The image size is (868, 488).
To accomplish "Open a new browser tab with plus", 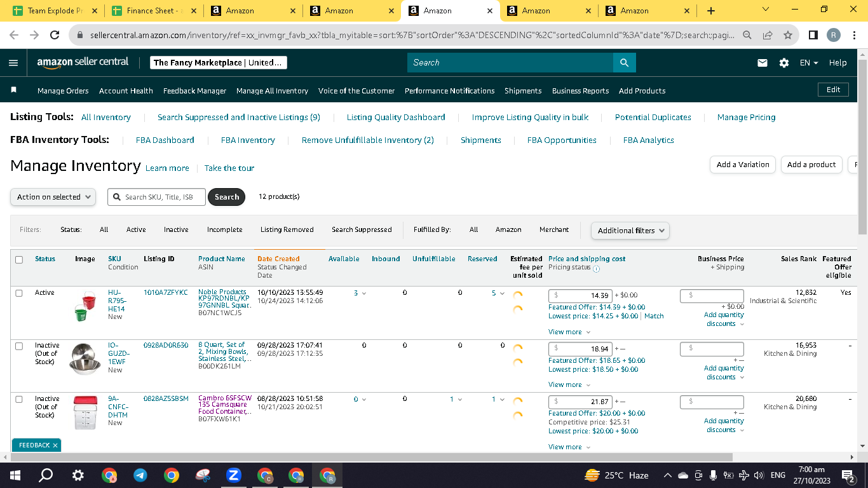I will tap(711, 11).
